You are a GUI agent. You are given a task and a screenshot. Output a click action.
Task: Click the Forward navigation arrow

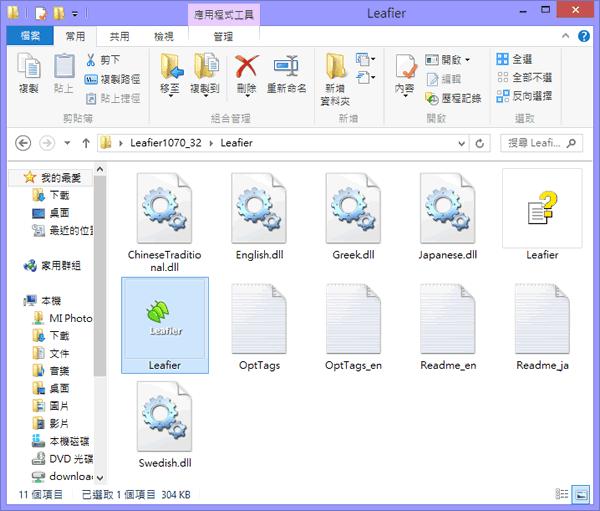(x=47, y=143)
